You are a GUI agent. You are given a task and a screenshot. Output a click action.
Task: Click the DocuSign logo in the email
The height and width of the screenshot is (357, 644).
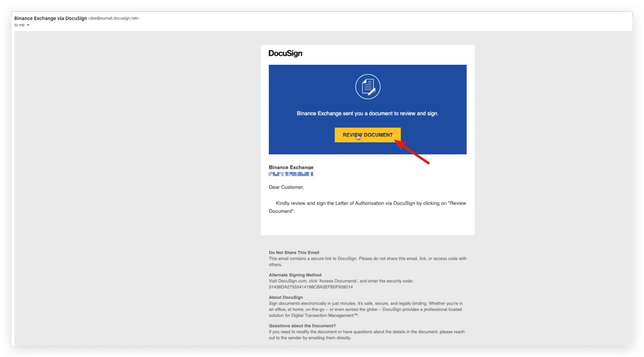(285, 54)
